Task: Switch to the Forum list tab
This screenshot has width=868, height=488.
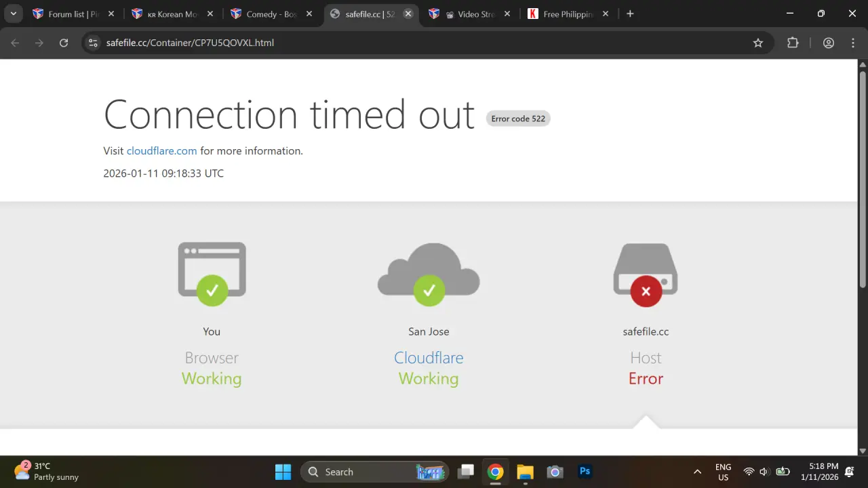Action: point(74,14)
